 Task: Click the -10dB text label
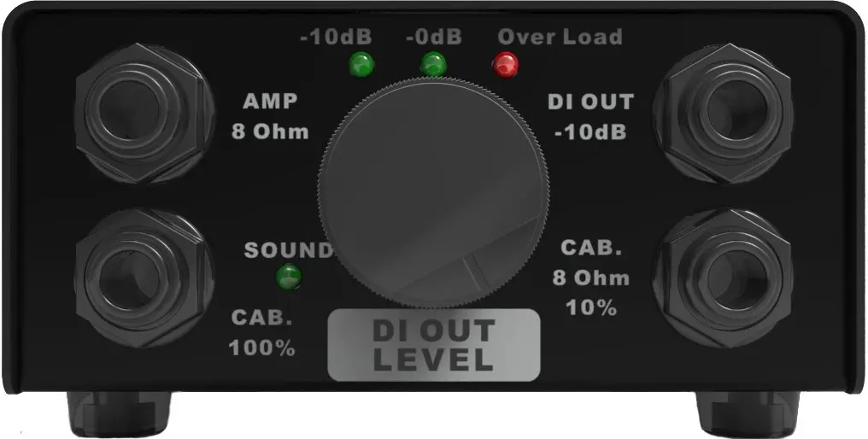tap(336, 37)
